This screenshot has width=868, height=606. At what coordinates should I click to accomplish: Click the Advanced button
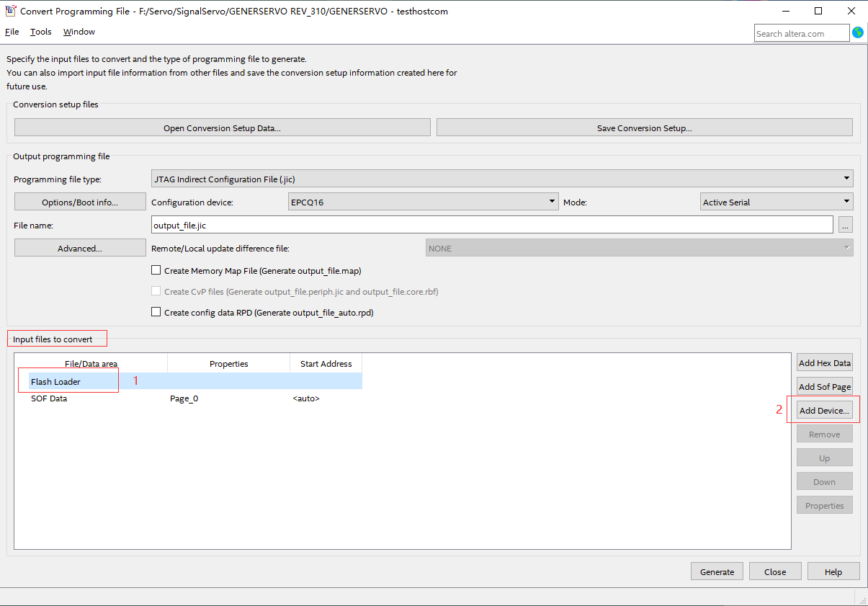pyautogui.click(x=80, y=248)
